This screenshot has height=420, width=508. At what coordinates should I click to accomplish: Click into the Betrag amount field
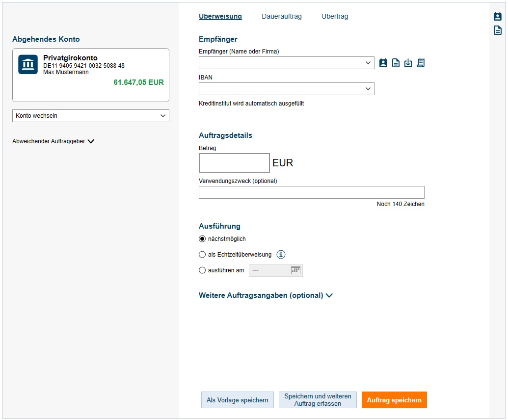234,163
